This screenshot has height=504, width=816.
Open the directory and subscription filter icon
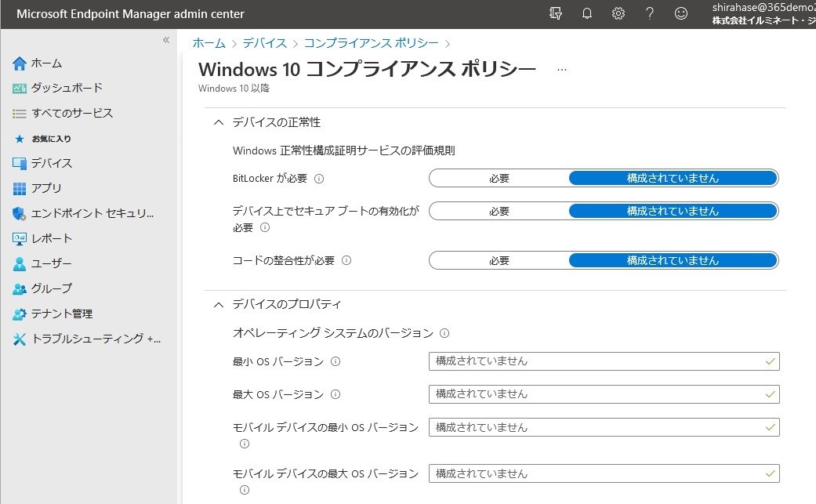click(555, 13)
